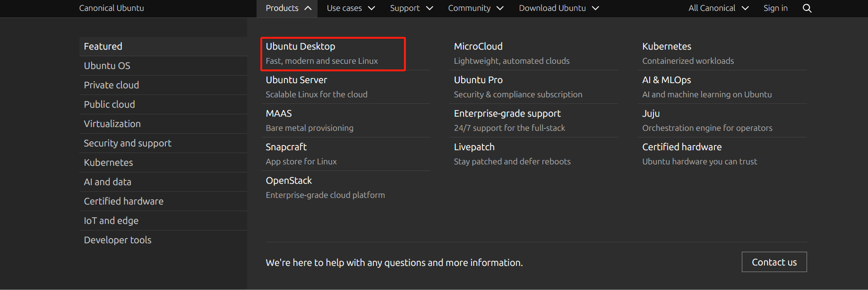Screen dimensions: 868x290
Task: Select Certified hardware in the side list
Action: pyautogui.click(x=163, y=201)
